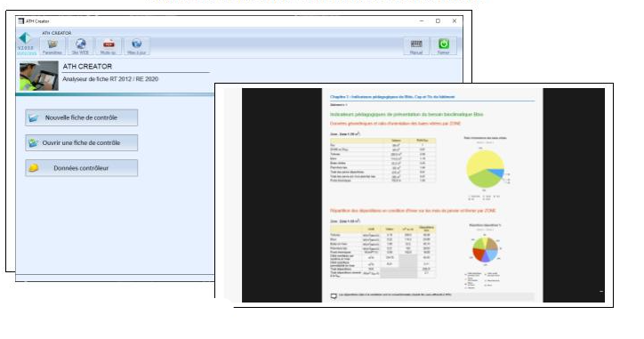
Task: Click the inspector photo thumbnail
Action: tap(39, 76)
